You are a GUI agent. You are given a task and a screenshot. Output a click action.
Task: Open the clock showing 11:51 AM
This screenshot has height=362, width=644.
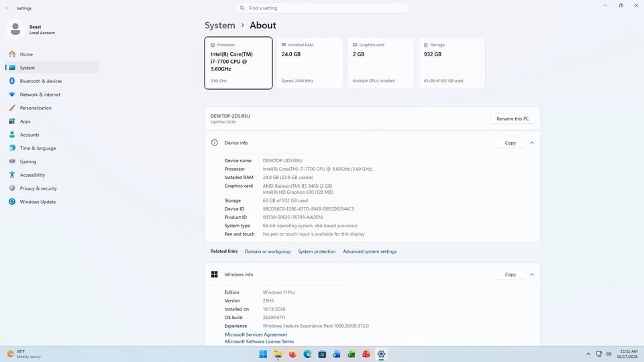629,354
